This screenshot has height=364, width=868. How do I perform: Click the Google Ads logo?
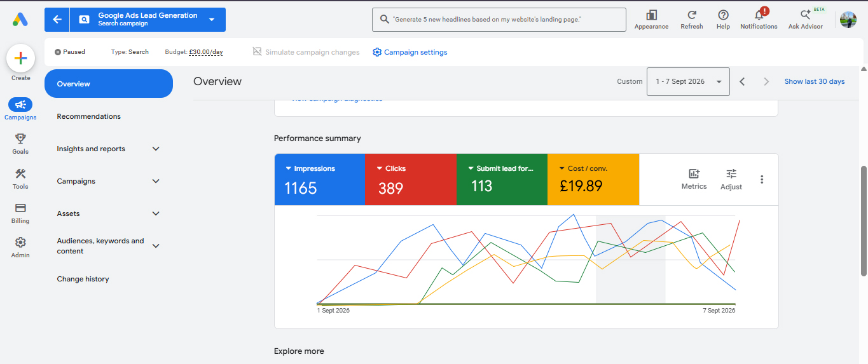coord(20,20)
